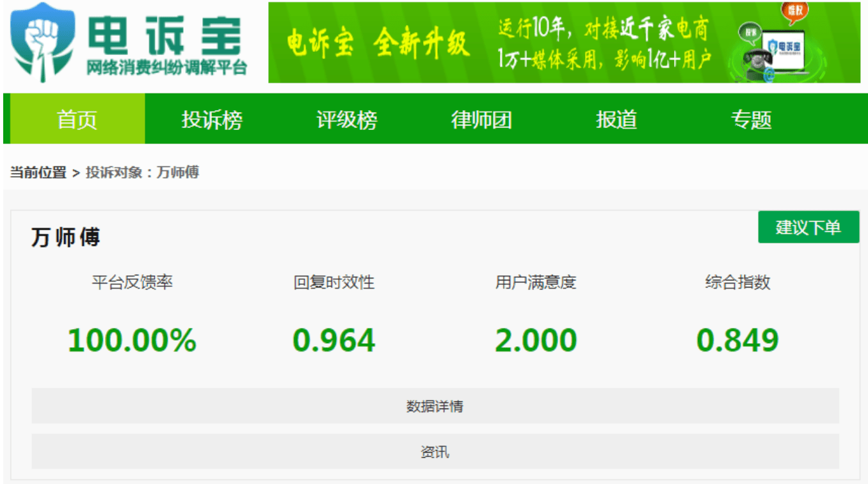Click the 网络消费纠纷调解平台 tagline
The height and width of the screenshot is (484, 868).
click(x=166, y=69)
